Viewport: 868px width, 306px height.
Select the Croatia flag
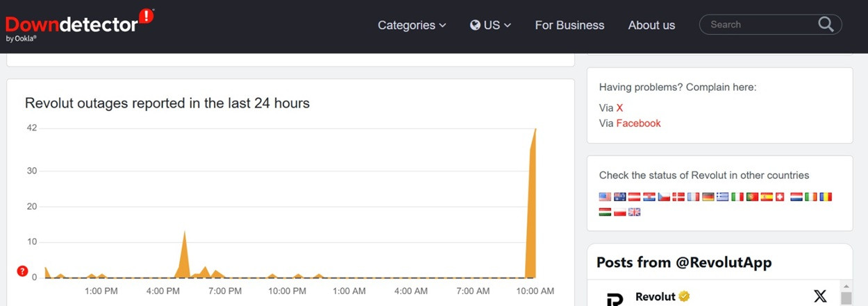click(649, 197)
